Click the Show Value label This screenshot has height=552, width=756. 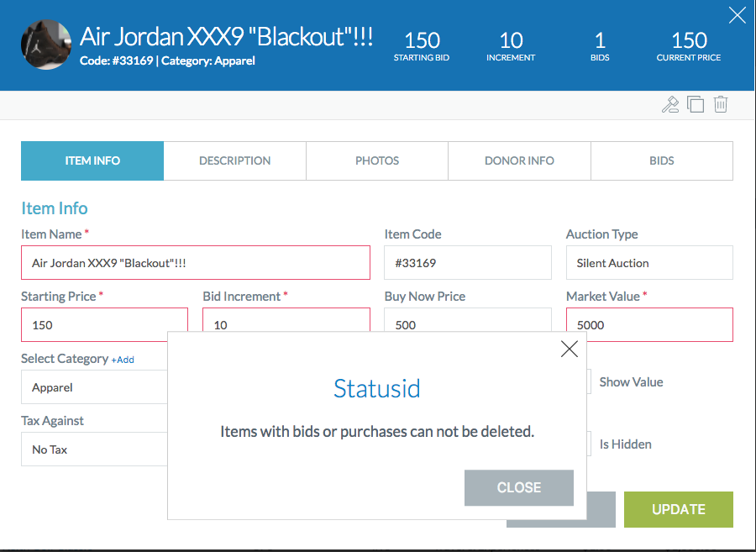coord(631,381)
